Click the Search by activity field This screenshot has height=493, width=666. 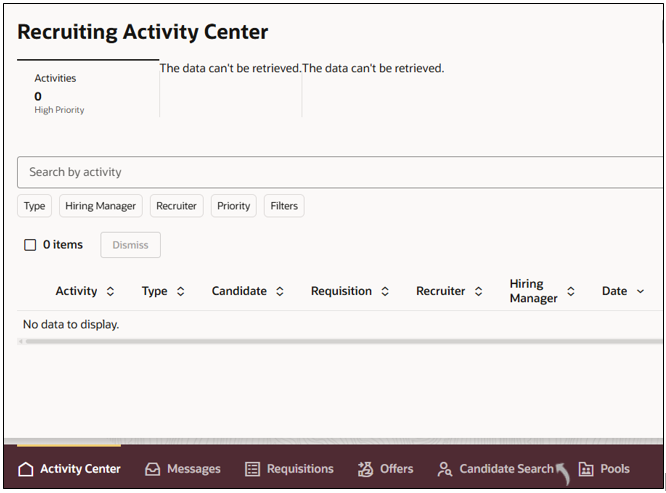pyautogui.click(x=340, y=172)
